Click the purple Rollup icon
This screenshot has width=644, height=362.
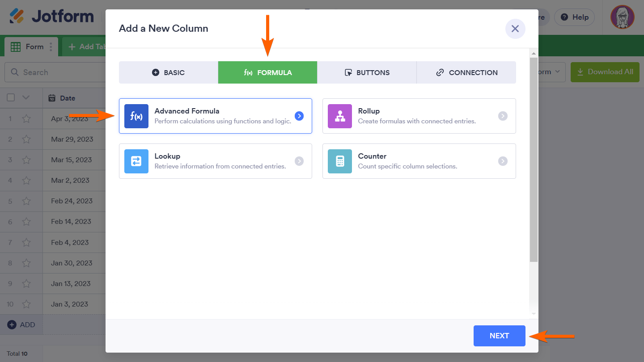(340, 116)
